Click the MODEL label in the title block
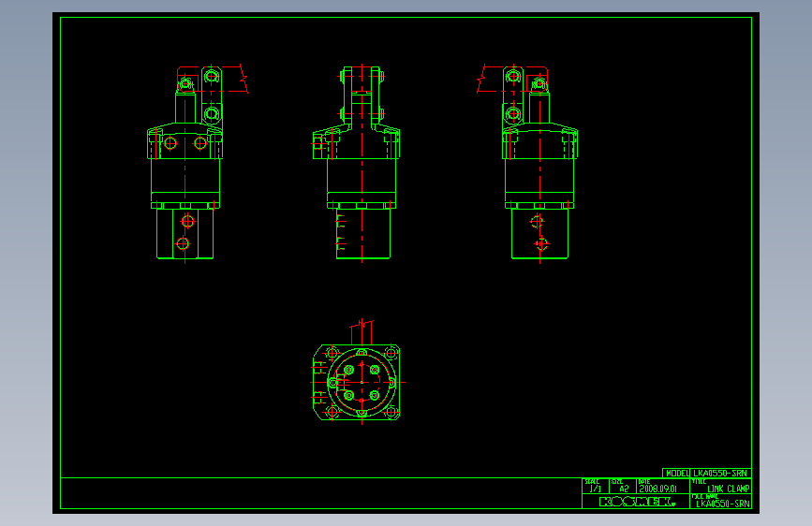812x526 pixels. click(676, 474)
